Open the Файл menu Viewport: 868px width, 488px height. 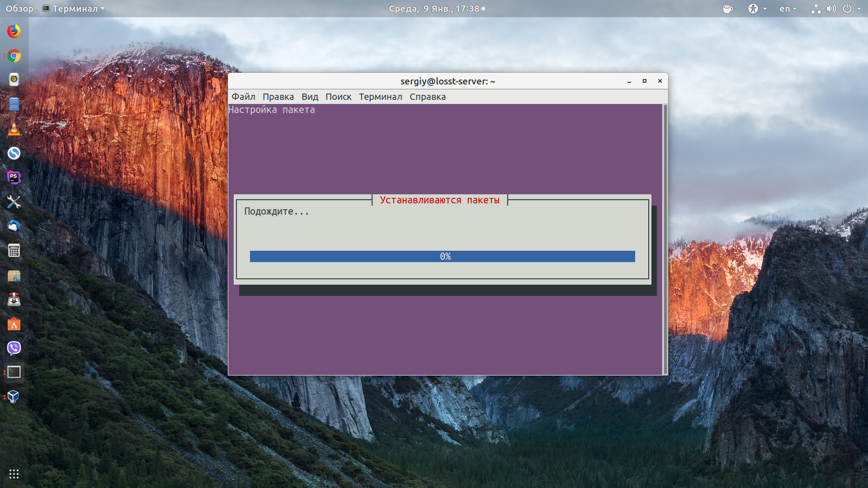(243, 97)
